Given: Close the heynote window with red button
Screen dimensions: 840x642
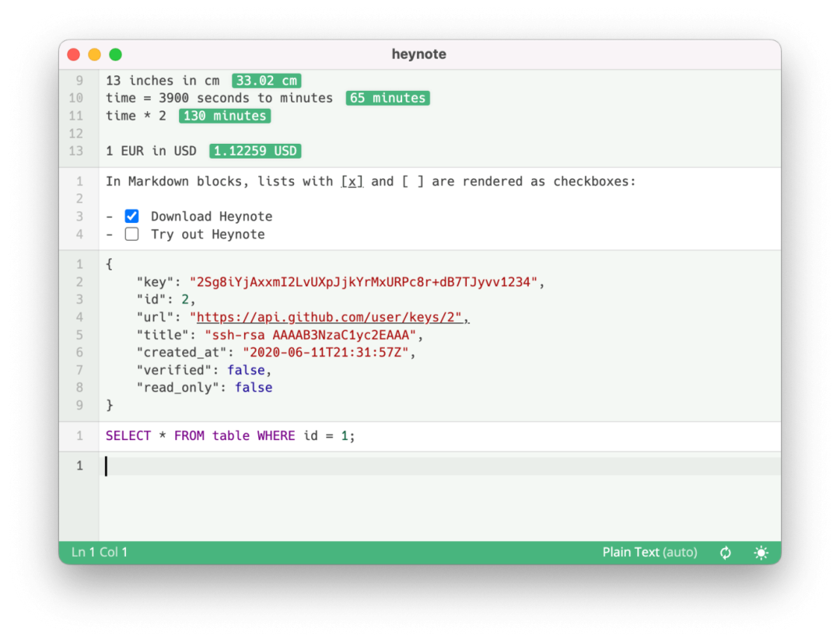Looking at the screenshot, I should (74, 54).
